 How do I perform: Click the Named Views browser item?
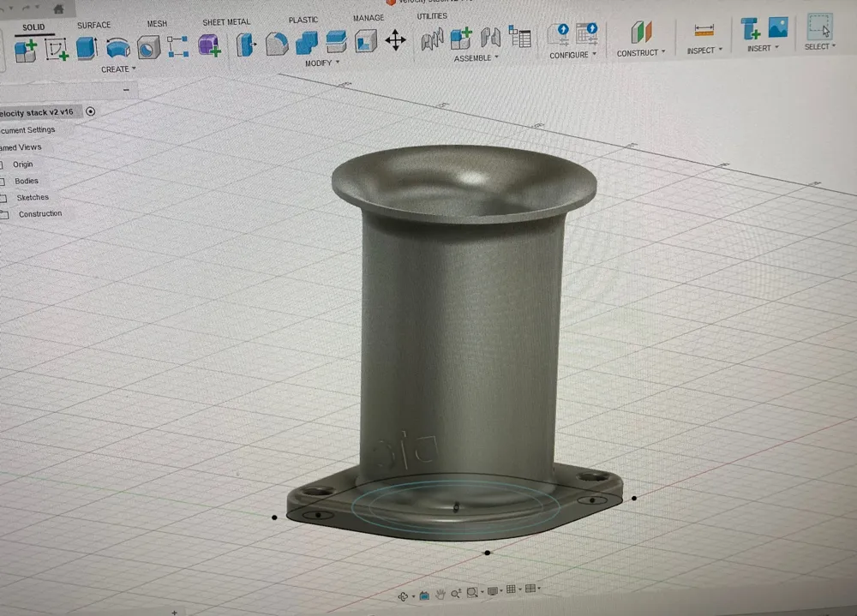coord(21,147)
